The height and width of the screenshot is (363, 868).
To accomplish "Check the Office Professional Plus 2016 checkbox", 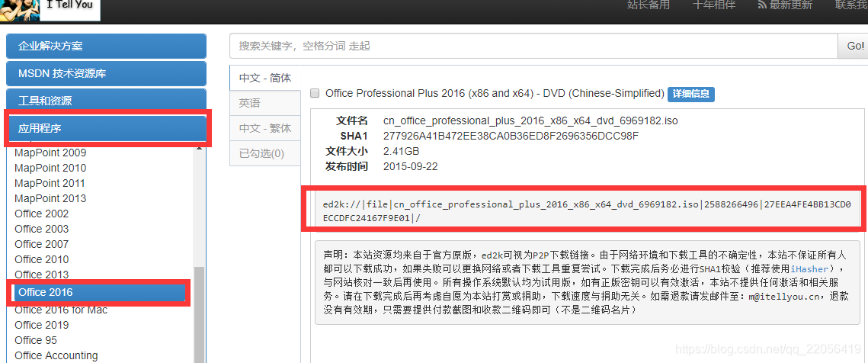I will (x=315, y=93).
